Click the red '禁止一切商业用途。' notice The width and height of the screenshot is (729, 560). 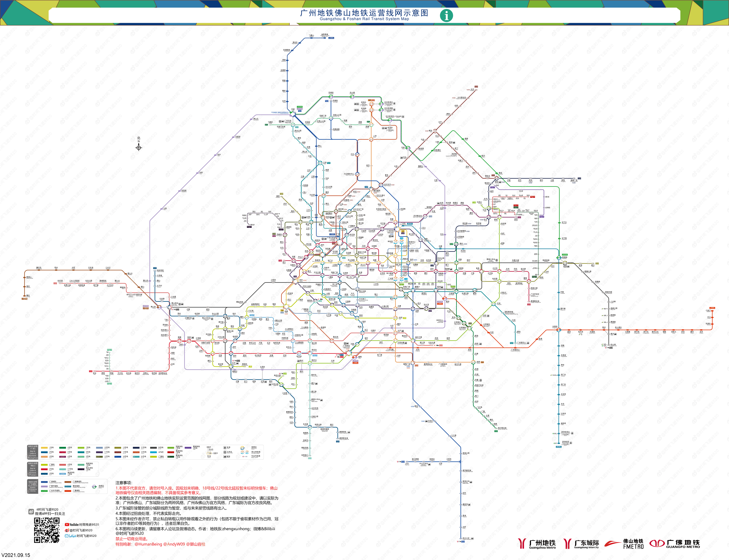tap(132, 539)
